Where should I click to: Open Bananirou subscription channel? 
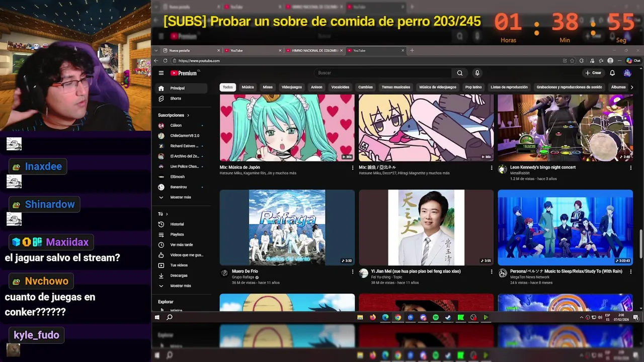click(x=182, y=187)
